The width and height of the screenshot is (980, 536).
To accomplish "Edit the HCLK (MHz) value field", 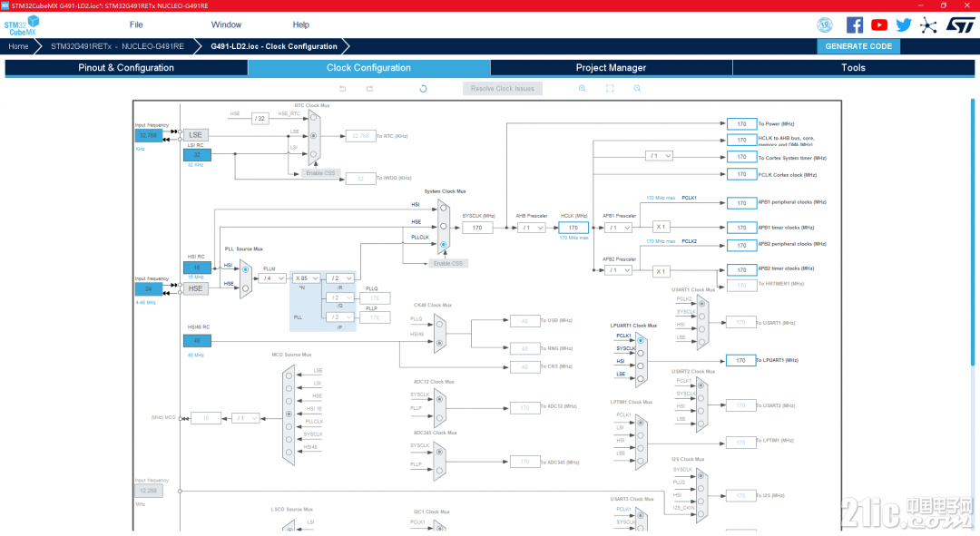I will (573, 228).
